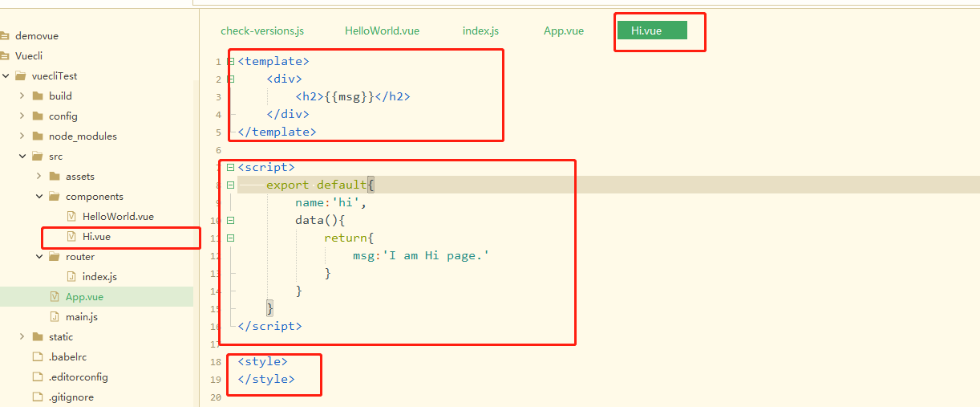Click the router open folder icon
The width and height of the screenshot is (980, 407).
[x=55, y=256]
